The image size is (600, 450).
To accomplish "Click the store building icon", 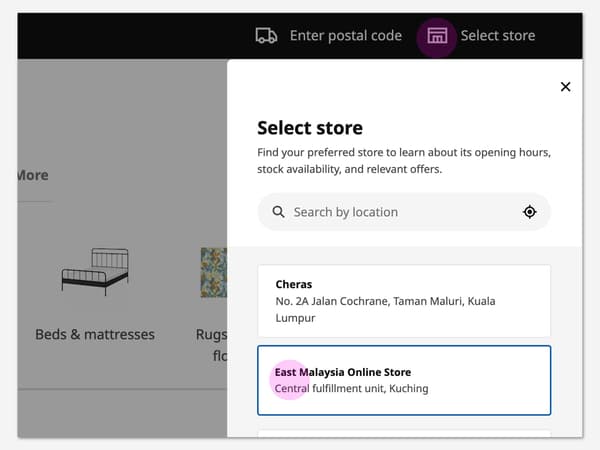I will 437,36.
